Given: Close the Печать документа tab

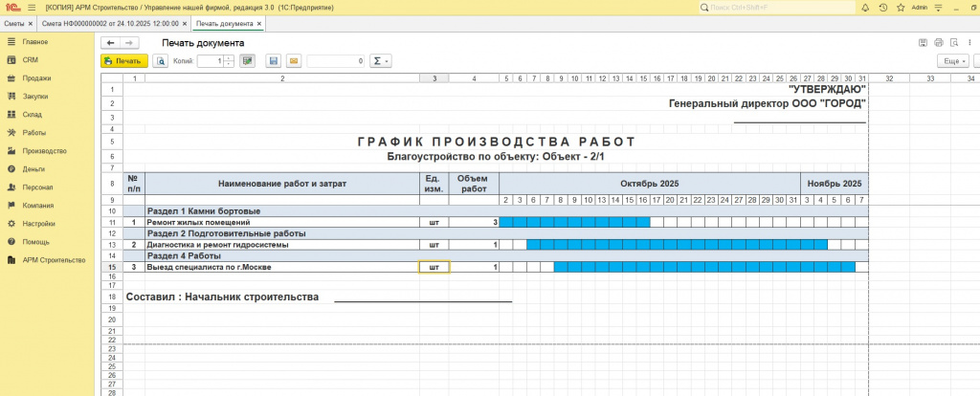Looking at the screenshot, I should pyautogui.click(x=259, y=23).
